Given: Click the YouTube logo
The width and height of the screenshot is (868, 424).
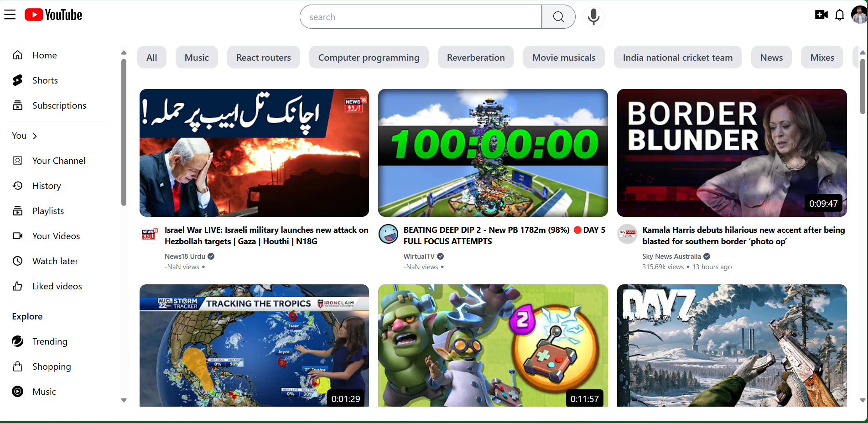Looking at the screenshot, I should (53, 15).
